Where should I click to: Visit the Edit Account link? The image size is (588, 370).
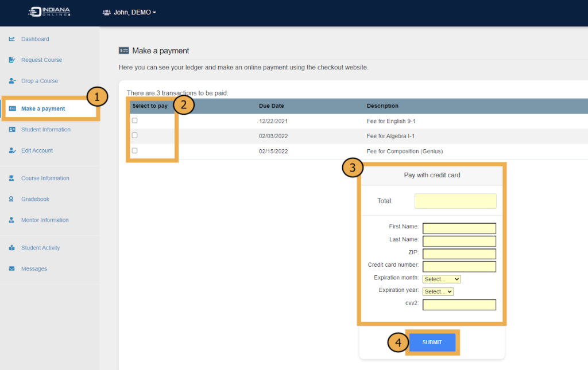(x=37, y=150)
